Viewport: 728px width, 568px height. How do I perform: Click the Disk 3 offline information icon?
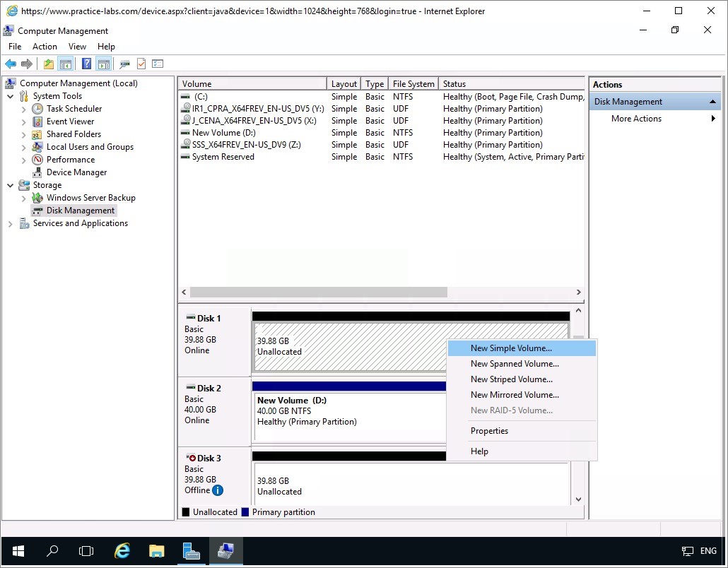point(218,490)
